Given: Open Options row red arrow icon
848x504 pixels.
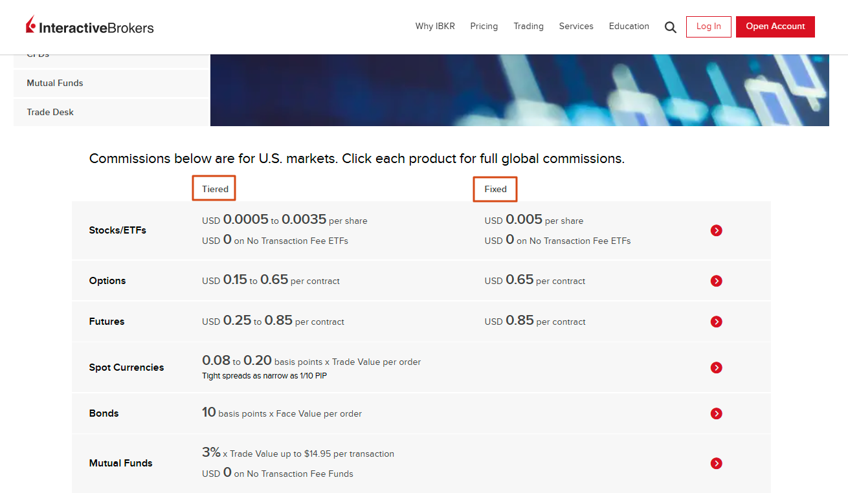Looking at the screenshot, I should [x=716, y=281].
